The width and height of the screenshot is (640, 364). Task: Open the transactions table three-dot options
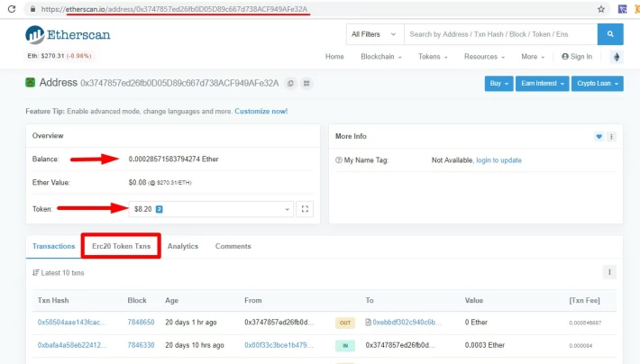609,272
